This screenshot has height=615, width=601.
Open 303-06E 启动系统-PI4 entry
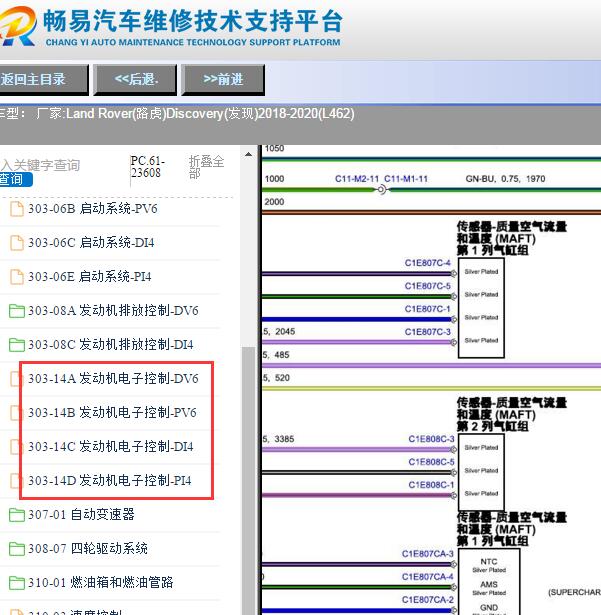[x=89, y=277]
